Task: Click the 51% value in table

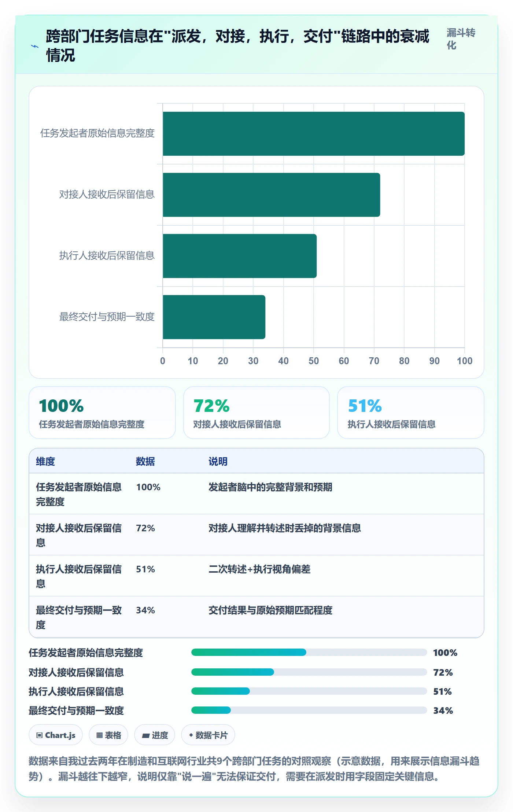Action: pyautogui.click(x=145, y=569)
